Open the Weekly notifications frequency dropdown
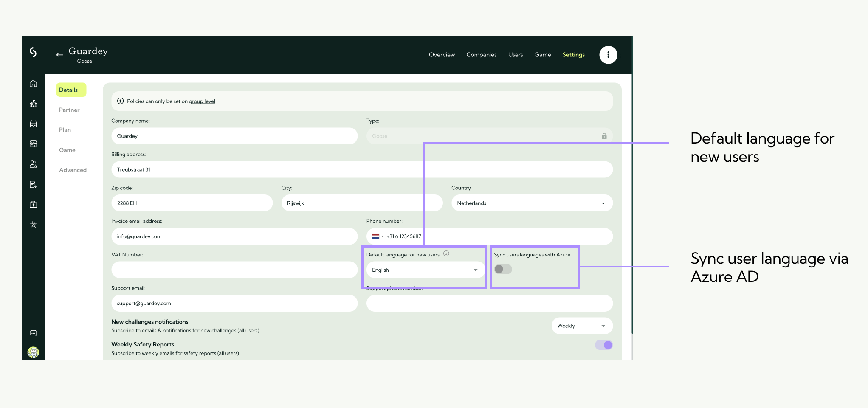The width and height of the screenshot is (868, 408). (581, 326)
